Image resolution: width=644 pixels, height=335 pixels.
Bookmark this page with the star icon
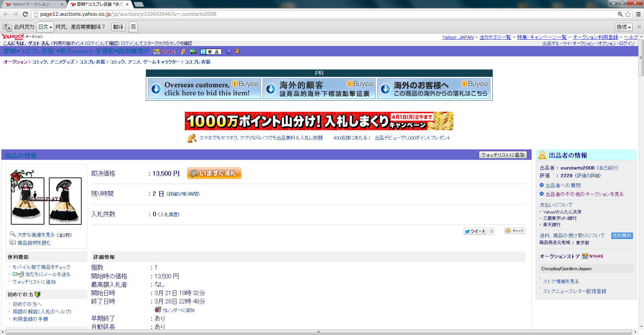click(x=628, y=14)
